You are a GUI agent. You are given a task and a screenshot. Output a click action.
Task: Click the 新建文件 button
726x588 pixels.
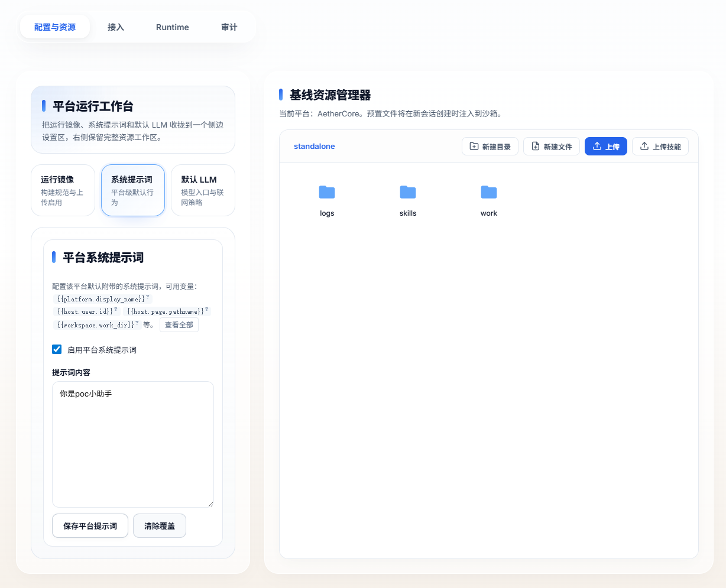(552, 147)
